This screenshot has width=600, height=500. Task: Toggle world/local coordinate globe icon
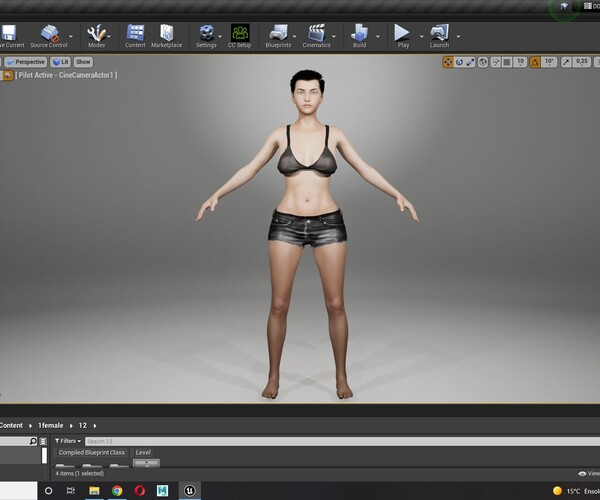tap(483, 62)
